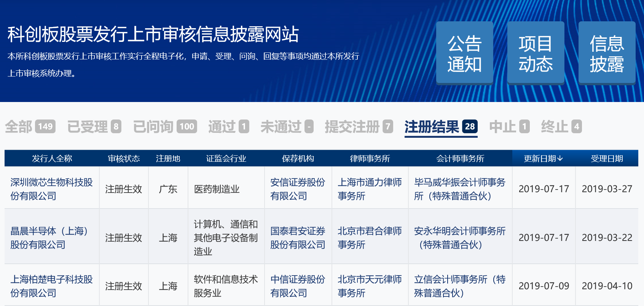Click the 发行人全称 column header
Image resolution: width=644 pixels, height=306 pixels.
coord(52,158)
